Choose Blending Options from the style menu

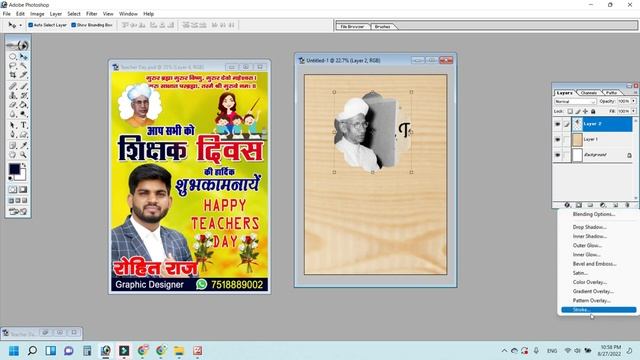click(x=593, y=214)
